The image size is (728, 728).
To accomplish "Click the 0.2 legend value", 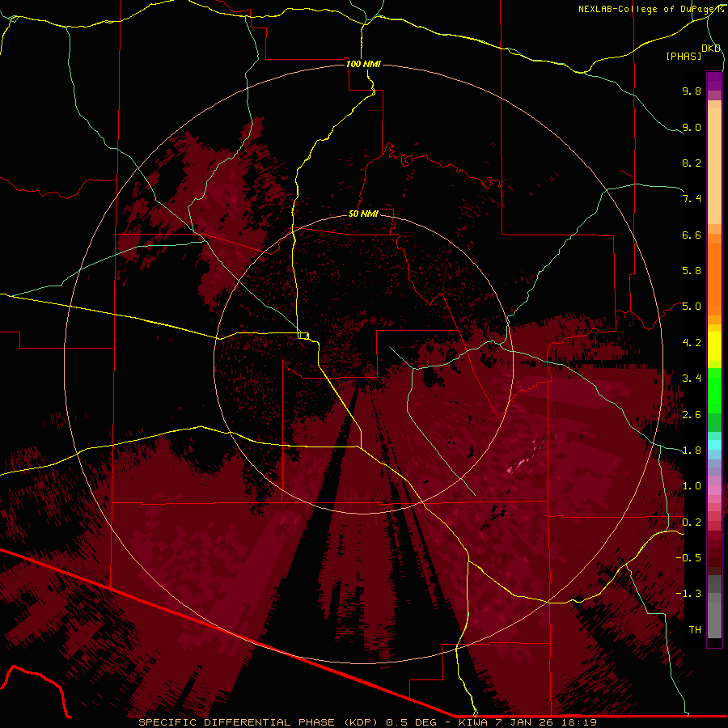I will click(692, 523).
